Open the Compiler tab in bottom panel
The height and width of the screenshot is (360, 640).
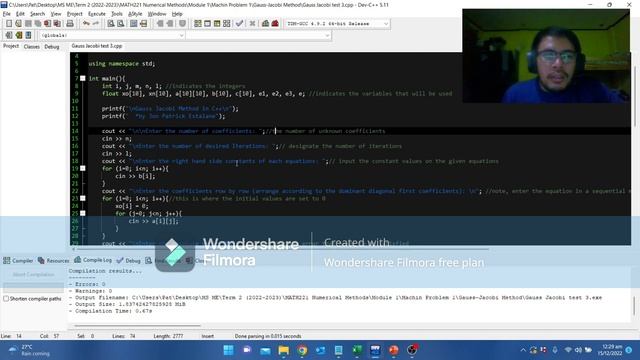pyautogui.click(x=18, y=260)
